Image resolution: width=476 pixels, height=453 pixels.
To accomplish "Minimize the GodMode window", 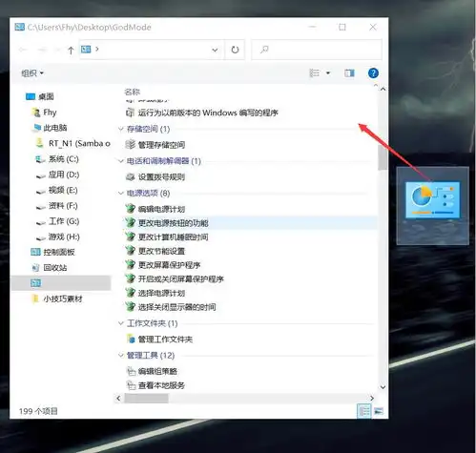I will (x=312, y=28).
